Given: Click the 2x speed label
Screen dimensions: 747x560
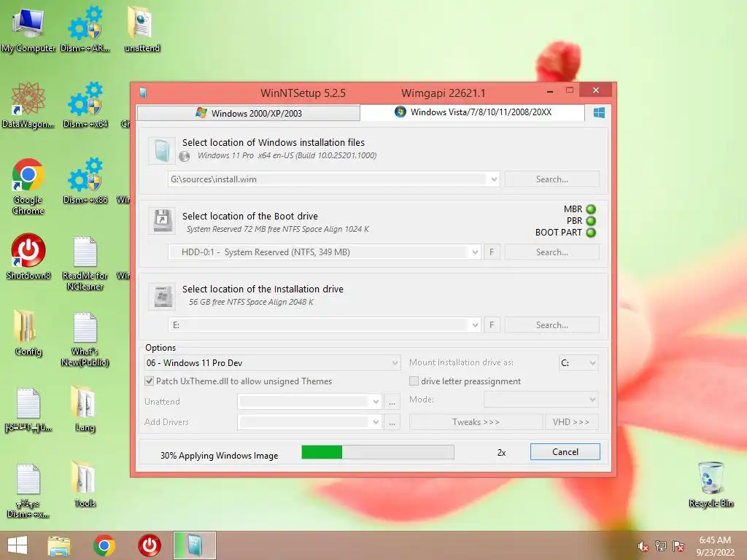Looking at the screenshot, I should 502,453.
